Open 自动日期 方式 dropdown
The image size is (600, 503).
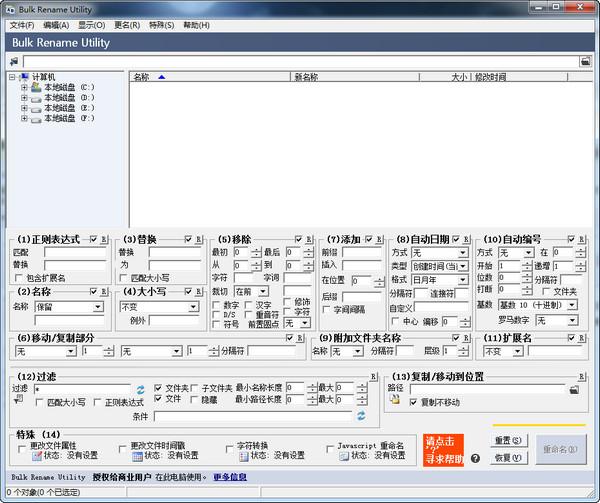(x=440, y=253)
